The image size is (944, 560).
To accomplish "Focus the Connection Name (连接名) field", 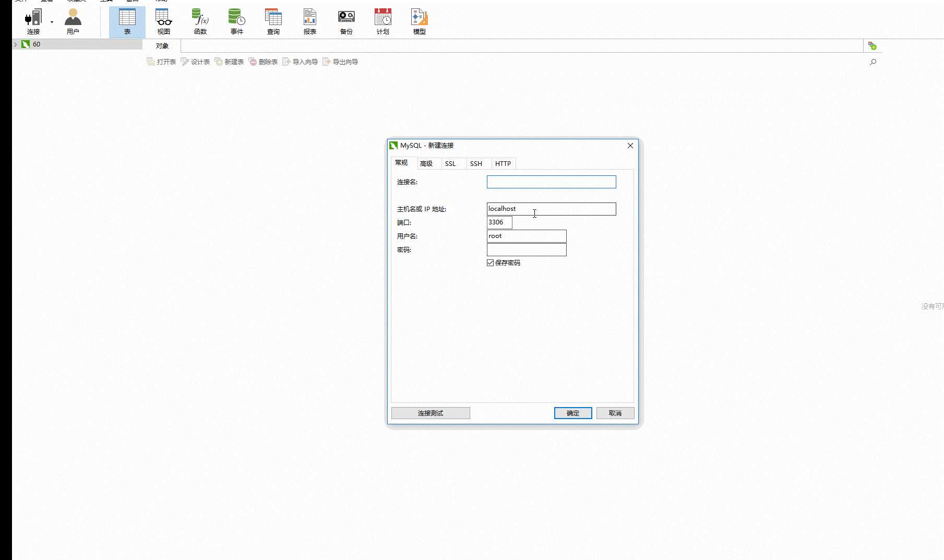I will coord(551,182).
